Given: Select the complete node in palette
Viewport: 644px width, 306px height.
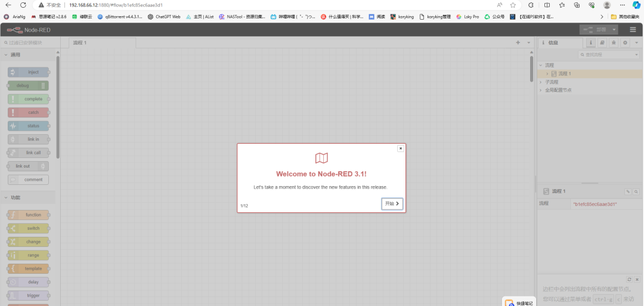Looking at the screenshot, I should (x=29, y=99).
